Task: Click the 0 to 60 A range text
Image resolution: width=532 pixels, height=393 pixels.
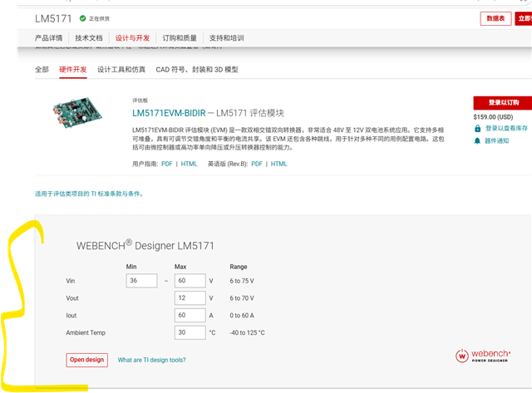Action: [x=242, y=316]
